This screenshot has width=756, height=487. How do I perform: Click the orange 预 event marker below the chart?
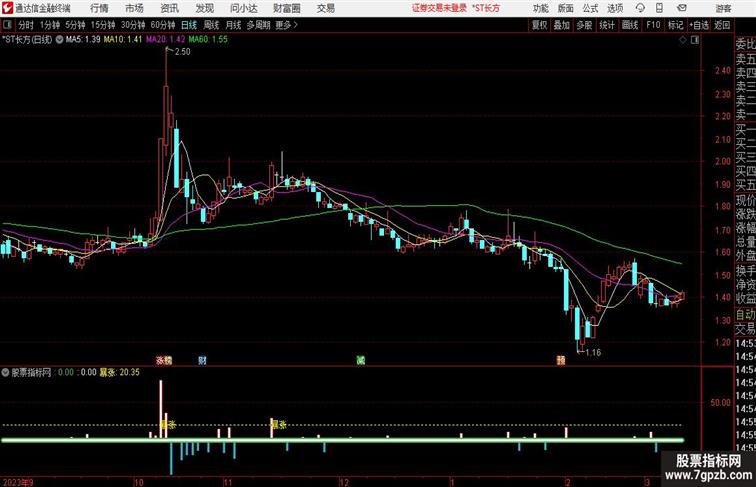(x=561, y=360)
